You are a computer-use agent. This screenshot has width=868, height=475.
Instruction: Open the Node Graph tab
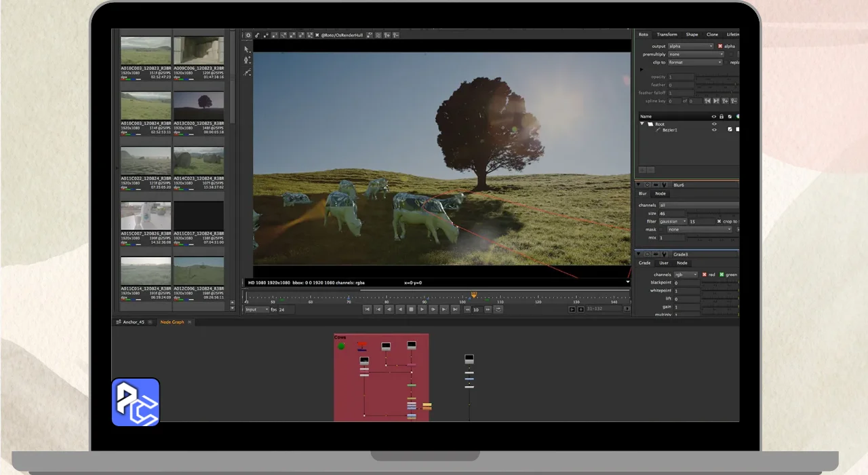172,322
